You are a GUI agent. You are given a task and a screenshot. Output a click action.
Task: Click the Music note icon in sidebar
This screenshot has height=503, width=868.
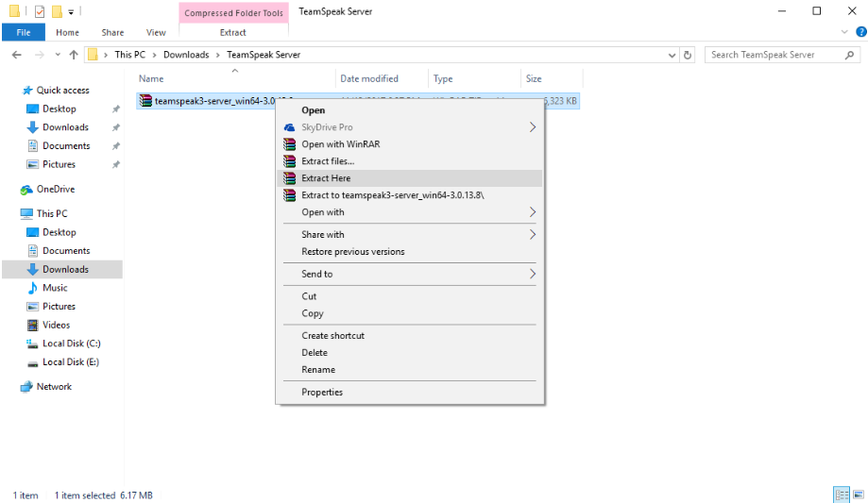pos(33,288)
